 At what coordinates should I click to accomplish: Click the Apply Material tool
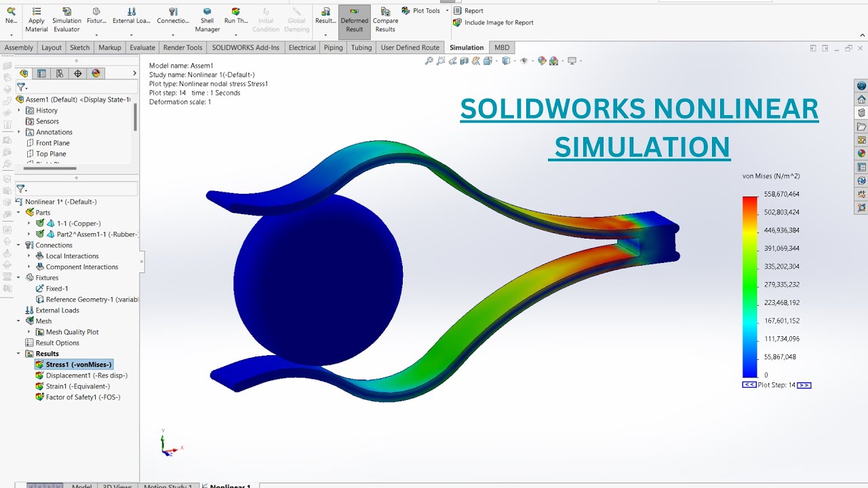[x=37, y=20]
